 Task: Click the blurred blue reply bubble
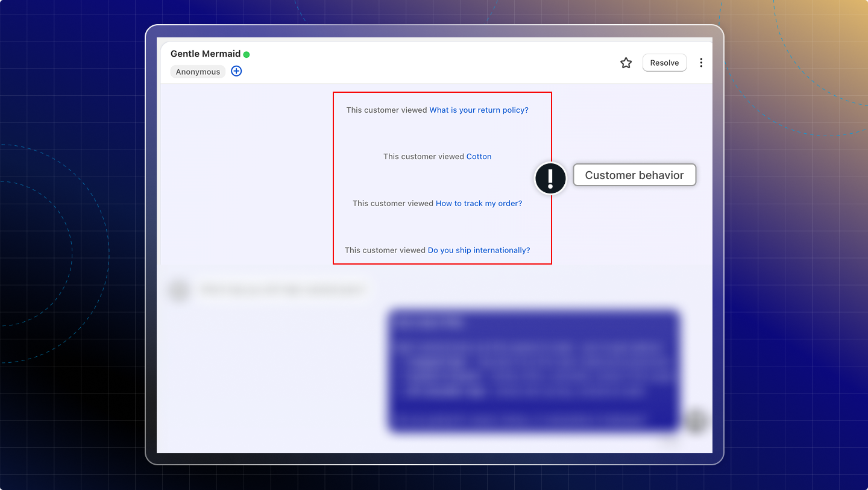point(533,371)
